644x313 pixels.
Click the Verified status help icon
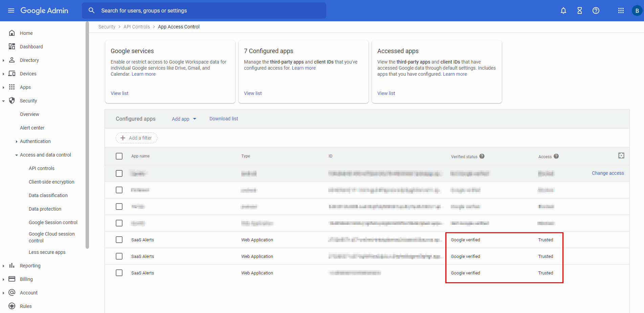(482, 156)
